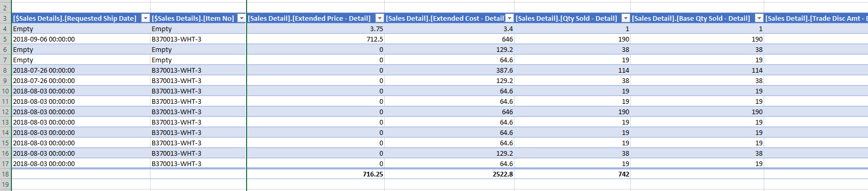Click row 7's Empty ship date cell
Image resolution: width=868 pixels, height=191 pixels.
coord(81,60)
